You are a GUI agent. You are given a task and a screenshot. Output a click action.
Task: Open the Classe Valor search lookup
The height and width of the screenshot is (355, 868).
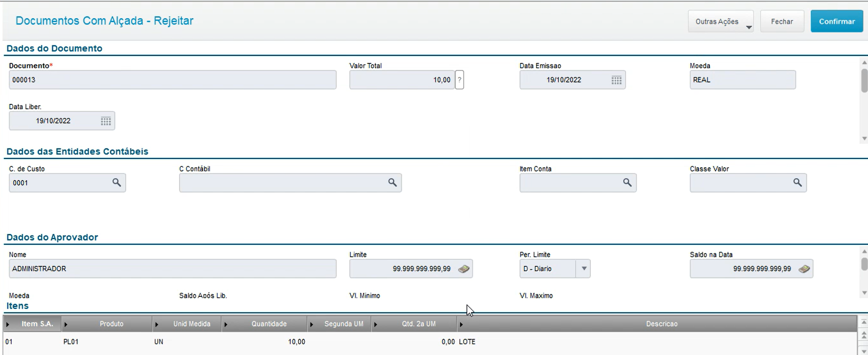point(798,183)
